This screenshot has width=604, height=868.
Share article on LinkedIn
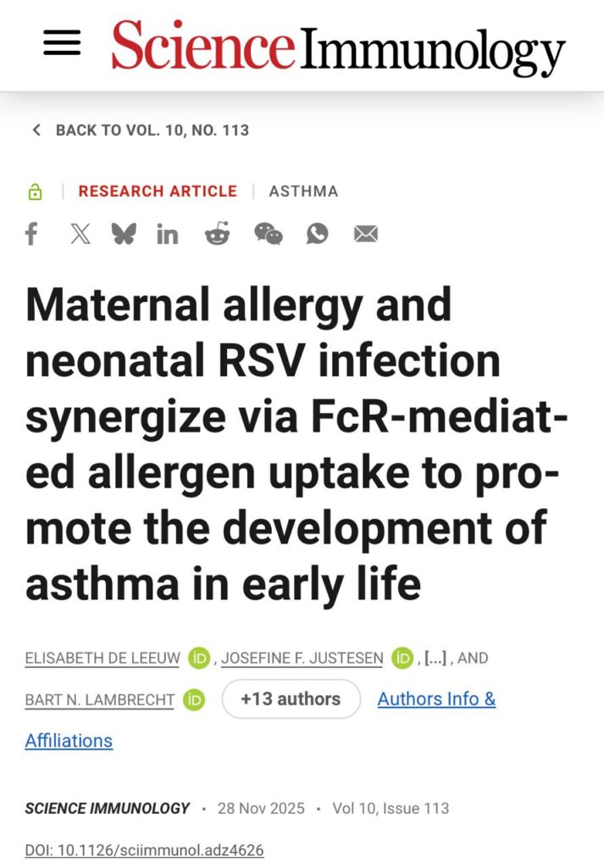tap(167, 234)
